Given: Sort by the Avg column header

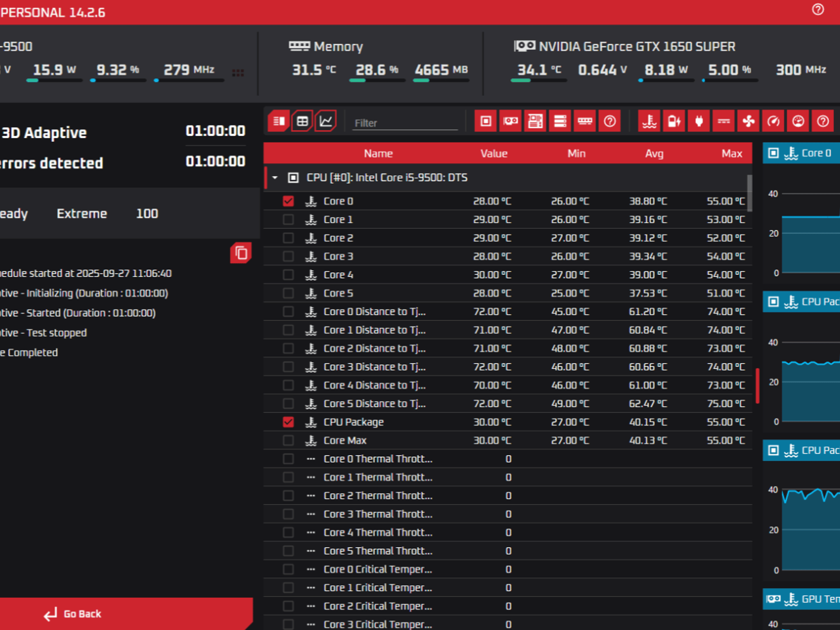Looking at the screenshot, I should 654,153.
